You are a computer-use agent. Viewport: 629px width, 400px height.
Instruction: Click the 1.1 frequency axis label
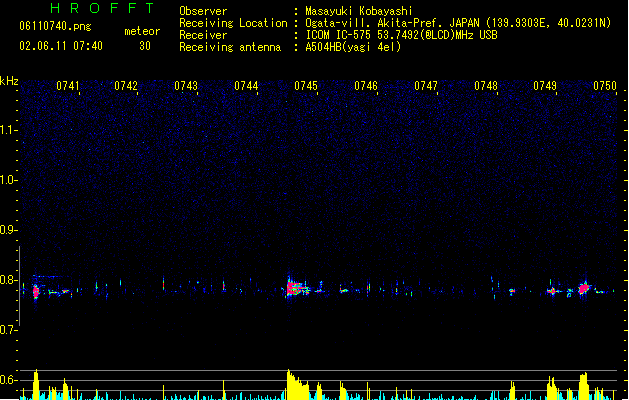coord(8,130)
